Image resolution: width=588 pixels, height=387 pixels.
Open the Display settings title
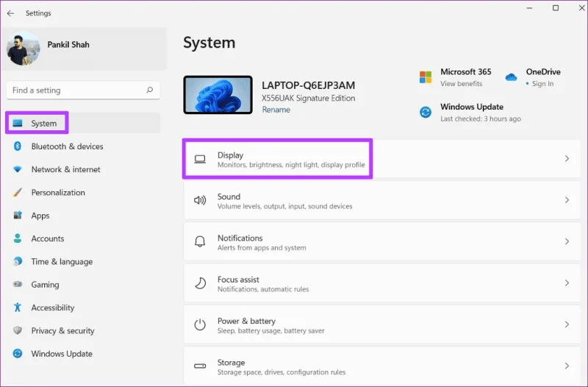coord(230,155)
